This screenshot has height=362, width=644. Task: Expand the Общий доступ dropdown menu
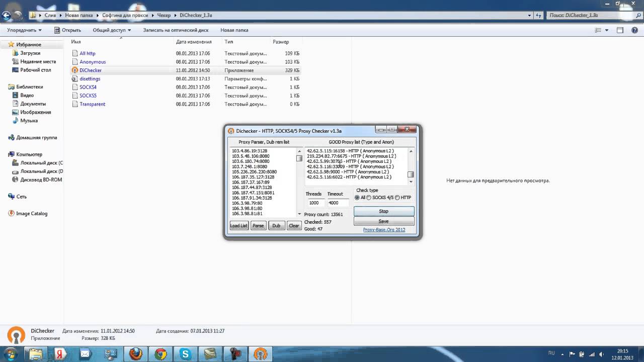(x=112, y=30)
